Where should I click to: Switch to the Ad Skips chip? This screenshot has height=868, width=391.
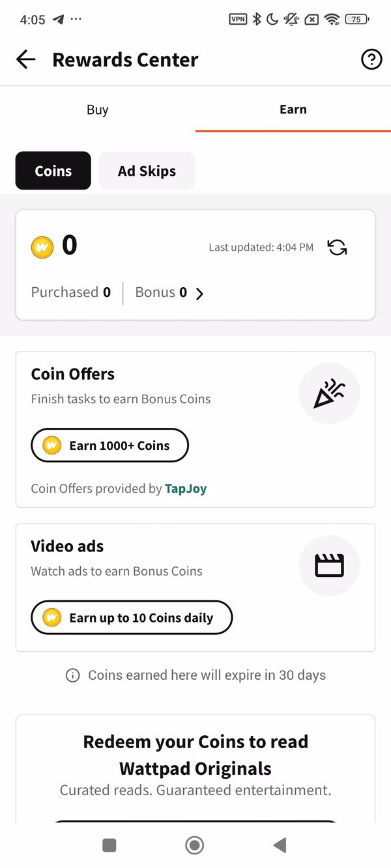147,171
